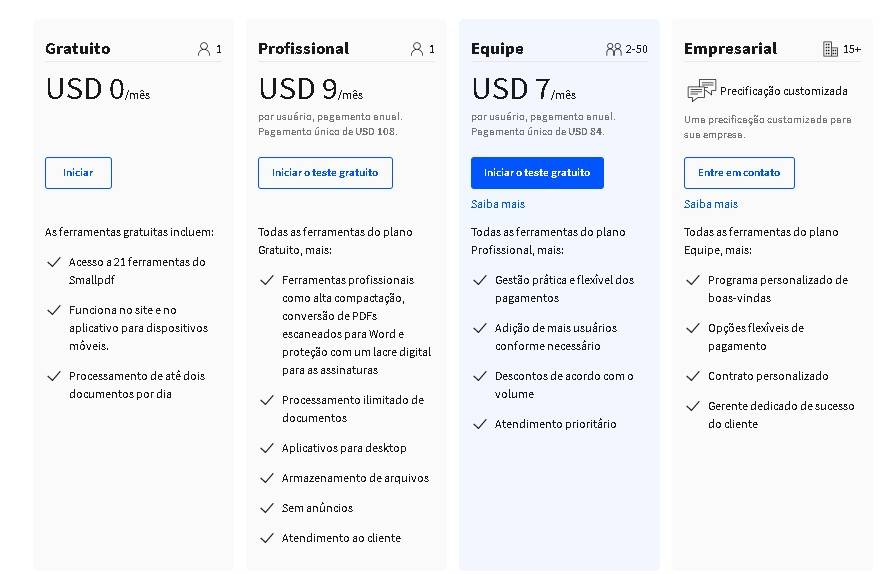This screenshot has width=894, height=574.
Task: Click the USD 7 per month price text
Action: coord(523,89)
